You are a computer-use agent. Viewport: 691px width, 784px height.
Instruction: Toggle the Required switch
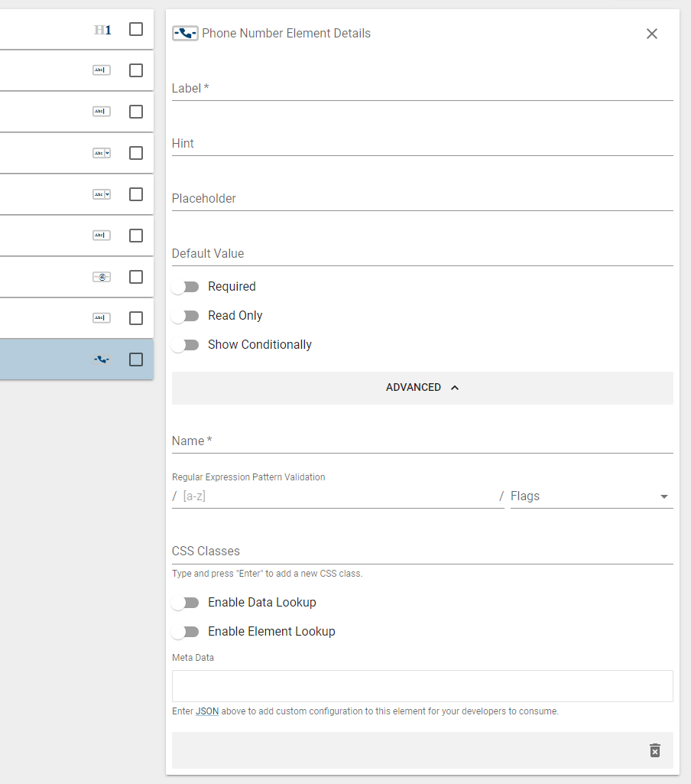coord(185,287)
